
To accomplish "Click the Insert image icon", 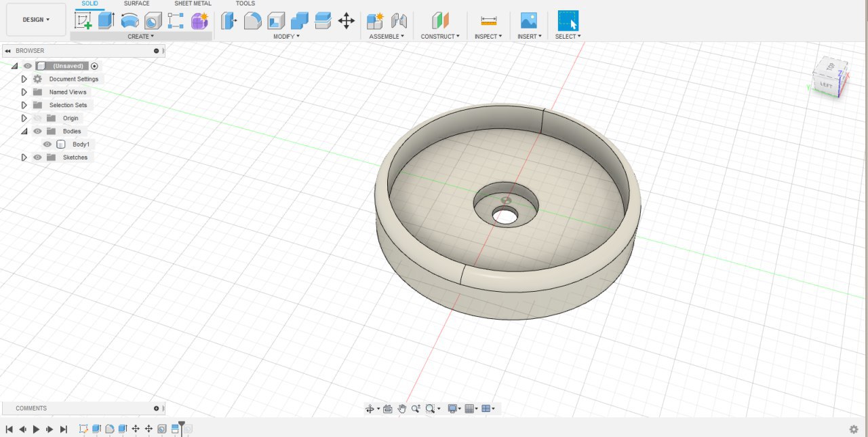I will tap(528, 20).
